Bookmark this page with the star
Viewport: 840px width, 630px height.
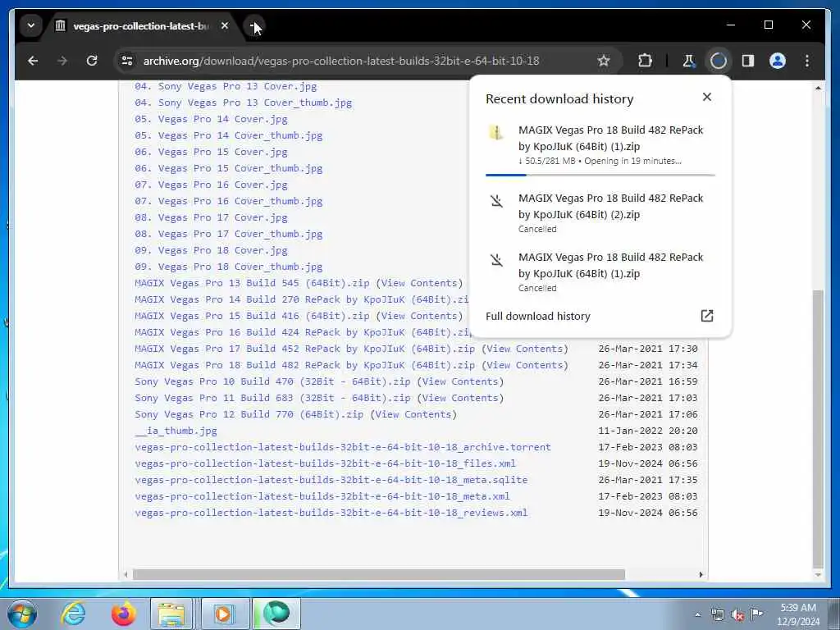(604, 61)
